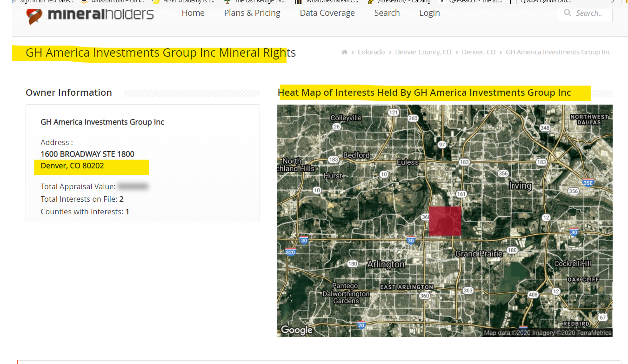
Task: Click the Euless label on the map
Action: [408, 162]
